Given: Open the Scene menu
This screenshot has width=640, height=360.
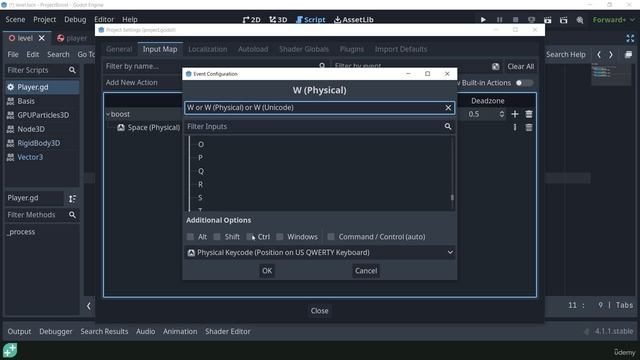Looking at the screenshot, I should [15, 19].
